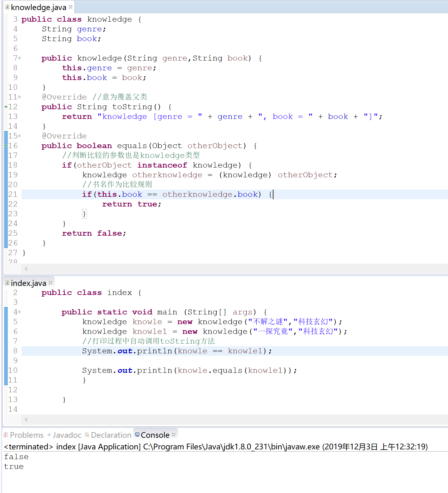Switch to the knowledge.java editor tab
This screenshot has height=493, width=448.
tap(39, 7)
